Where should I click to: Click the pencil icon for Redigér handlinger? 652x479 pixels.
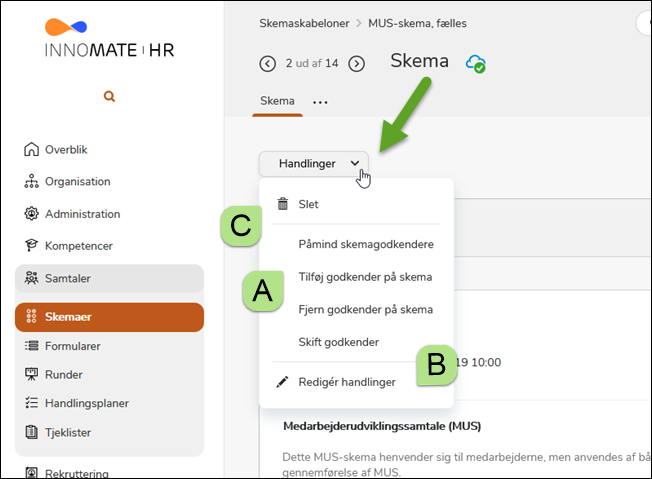[x=283, y=381]
